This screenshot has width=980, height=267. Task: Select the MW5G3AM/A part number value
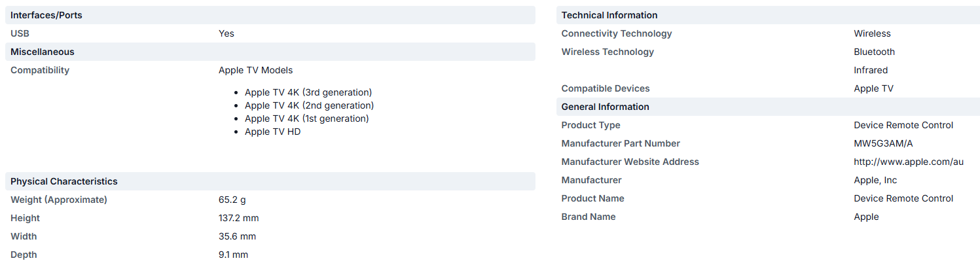(883, 143)
